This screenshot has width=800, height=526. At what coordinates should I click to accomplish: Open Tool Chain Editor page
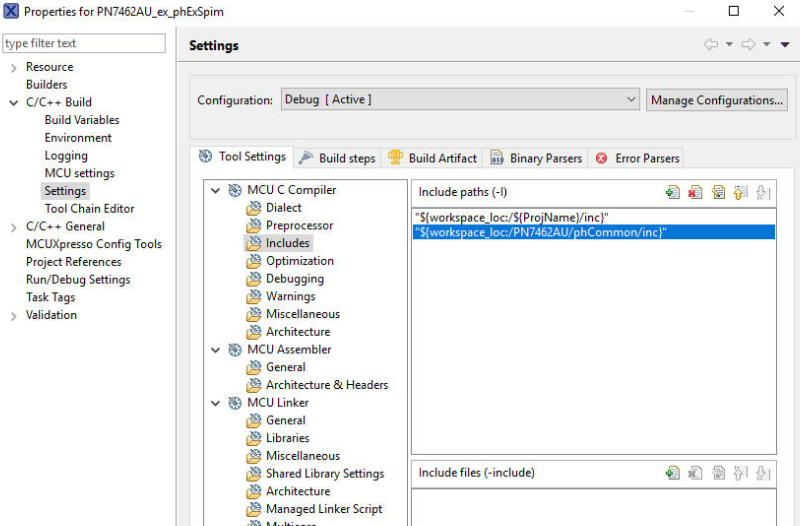[89, 209]
